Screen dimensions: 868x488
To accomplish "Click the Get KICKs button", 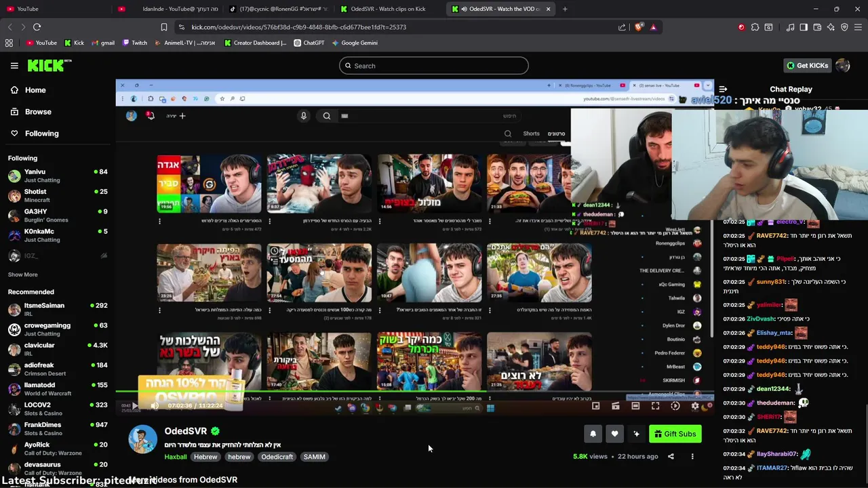I will [807, 66].
